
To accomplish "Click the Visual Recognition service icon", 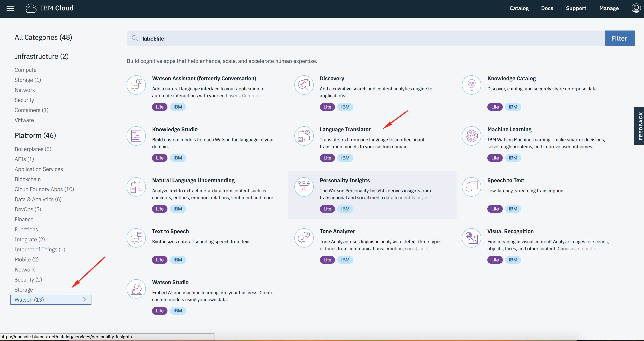I will [472, 238].
